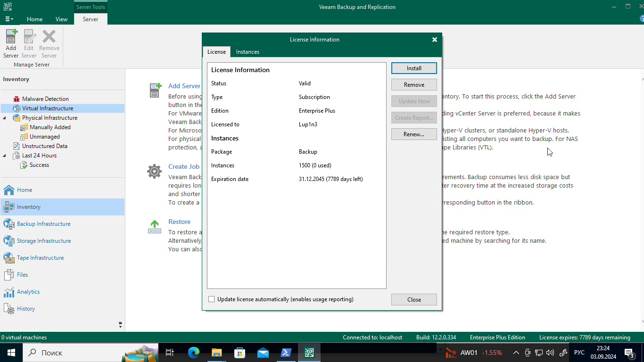This screenshot has width=644, height=362.
Task: Click the Veeam application icon in title bar
Action: pyautogui.click(x=8, y=7)
